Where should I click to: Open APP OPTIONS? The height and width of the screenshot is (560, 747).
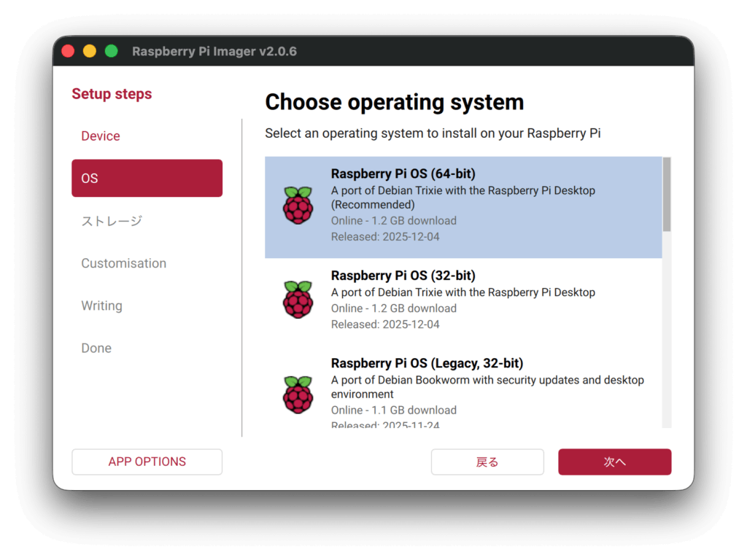tap(147, 462)
